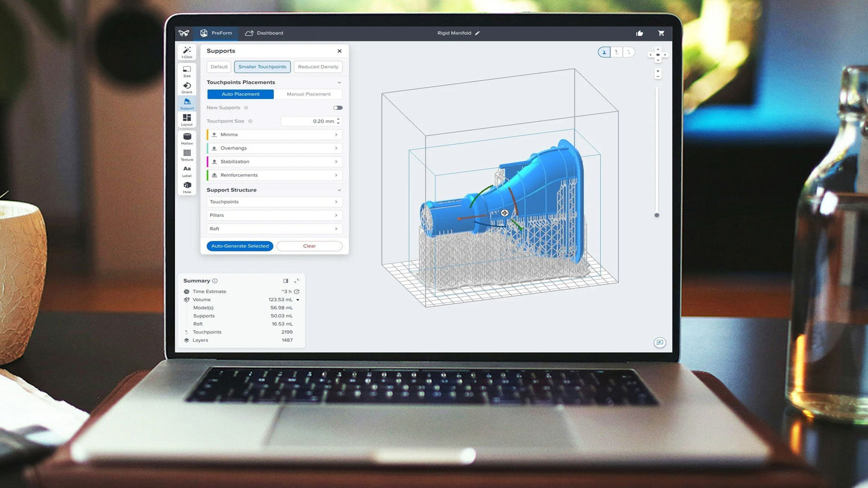The image size is (868, 488).
Task: Expand the Raft settings row
Action: click(x=274, y=228)
